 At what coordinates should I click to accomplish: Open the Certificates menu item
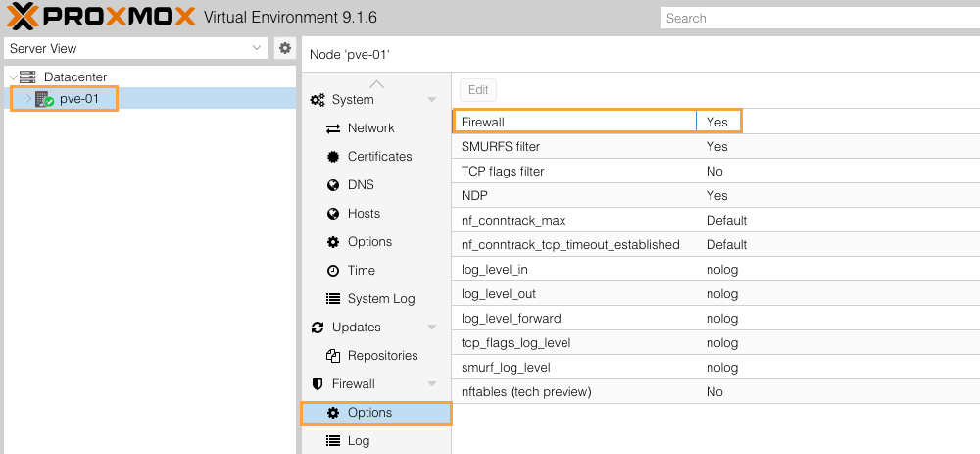[375, 156]
